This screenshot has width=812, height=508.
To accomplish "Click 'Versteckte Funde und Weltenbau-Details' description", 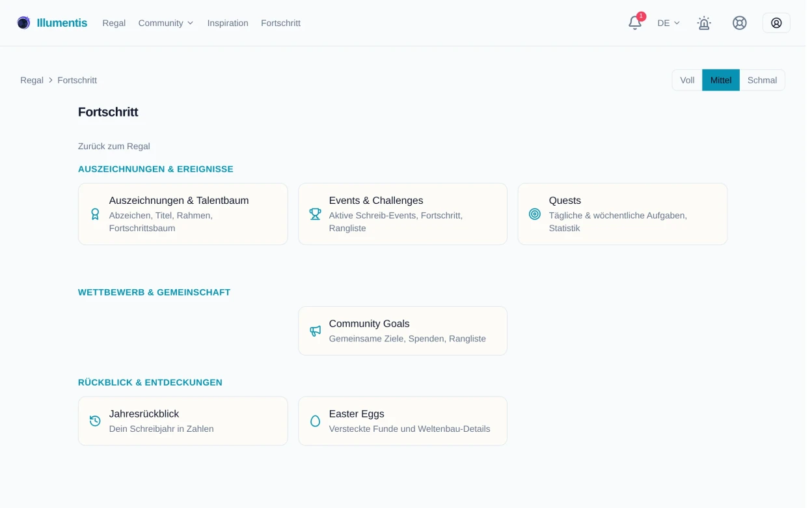I will pos(409,429).
